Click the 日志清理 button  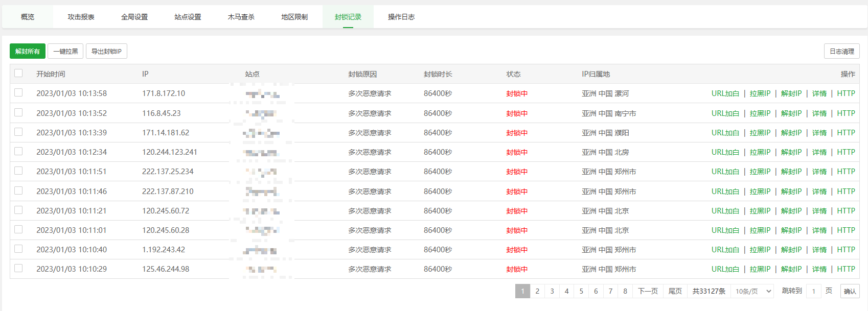click(842, 51)
